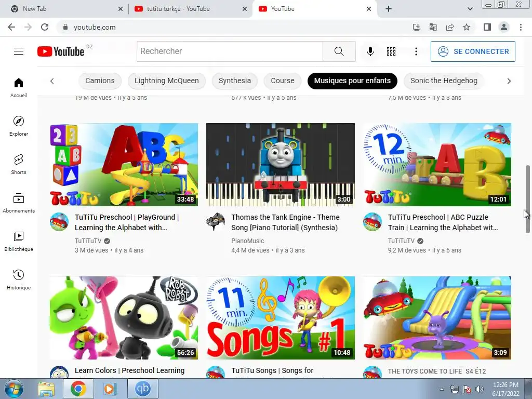Image resolution: width=532 pixels, height=399 pixels.
Task: Open Bibliothèque in the sidebar
Action: click(19, 242)
